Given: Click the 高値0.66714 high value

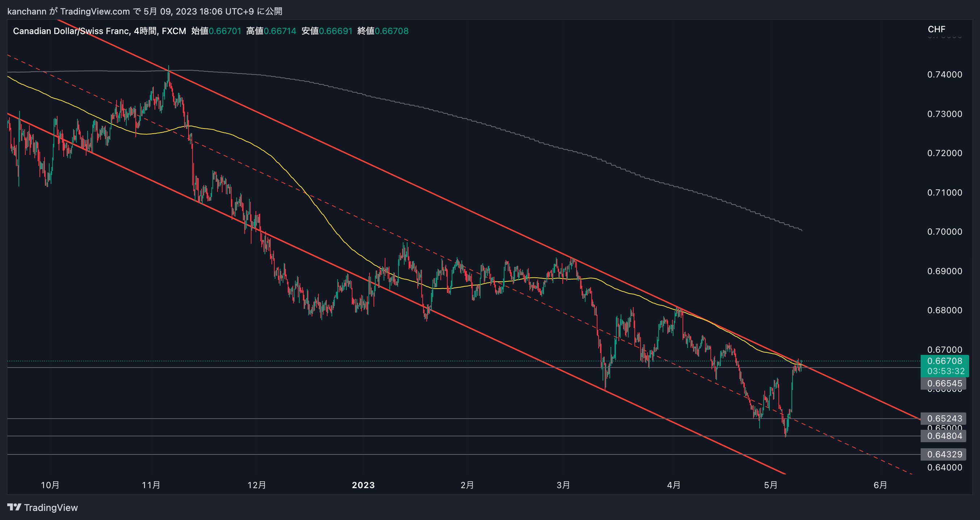Looking at the screenshot, I should (271, 31).
